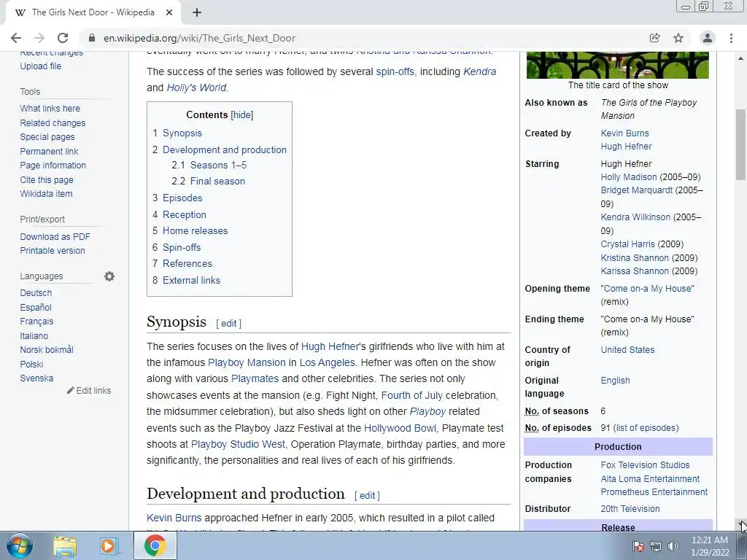The width and height of the screenshot is (747, 560).
Task: Go back to the previous page
Action: tap(16, 38)
